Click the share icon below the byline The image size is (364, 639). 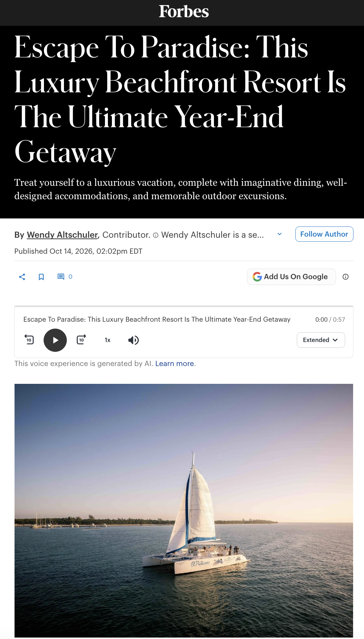22,277
